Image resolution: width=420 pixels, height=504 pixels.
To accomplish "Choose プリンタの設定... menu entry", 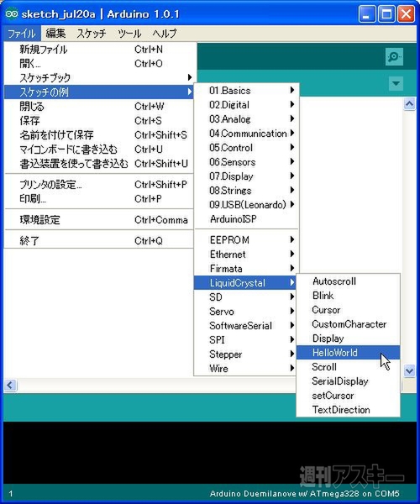I will click(98, 185).
